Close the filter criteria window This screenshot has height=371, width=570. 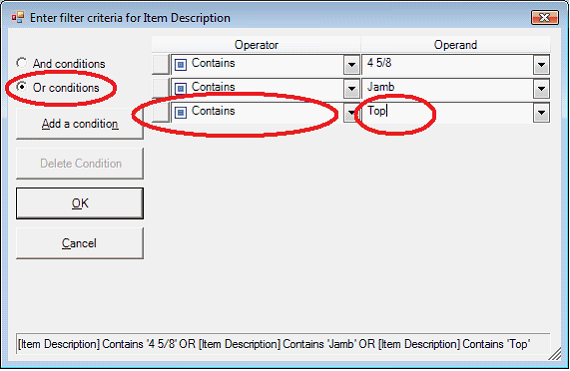(544, 17)
